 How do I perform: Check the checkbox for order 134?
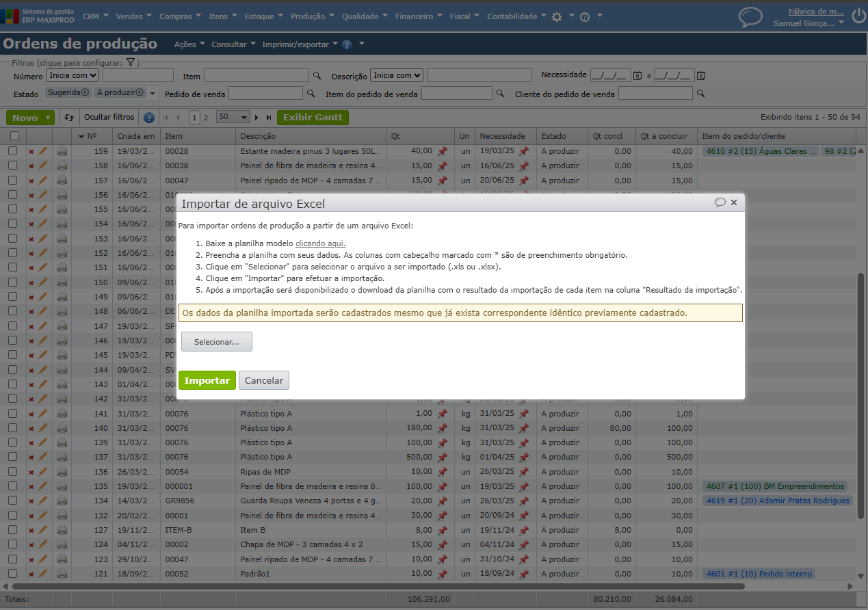point(14,501)
